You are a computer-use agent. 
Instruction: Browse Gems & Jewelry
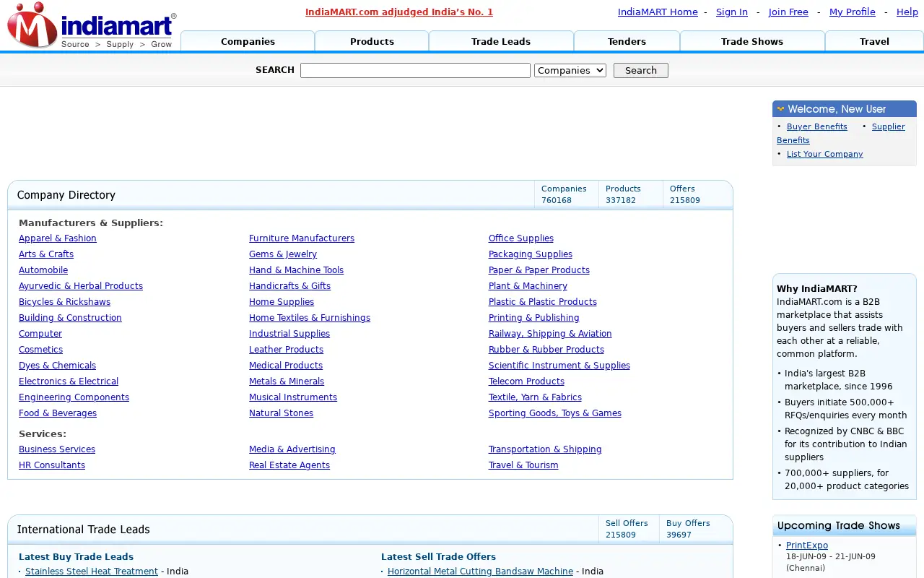click(x=283, y=254)
